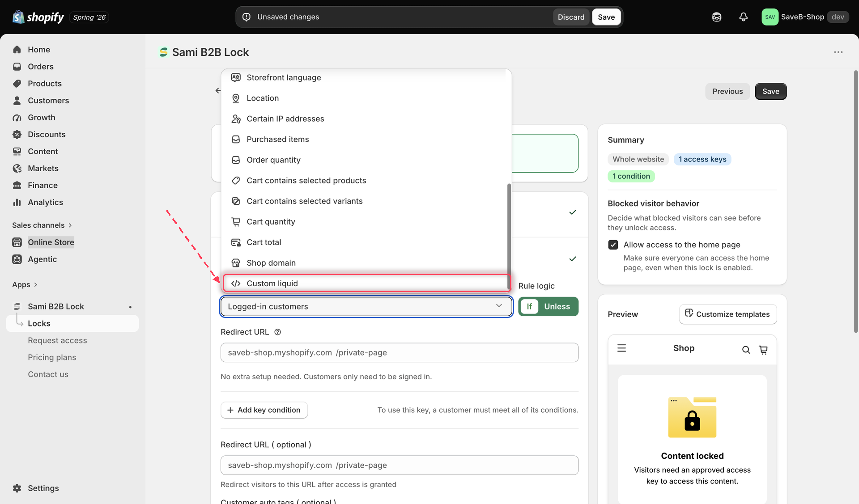Click the Growth icon in sidebar
This screenshot has height=504, width=859.
(x=17, y=118)
